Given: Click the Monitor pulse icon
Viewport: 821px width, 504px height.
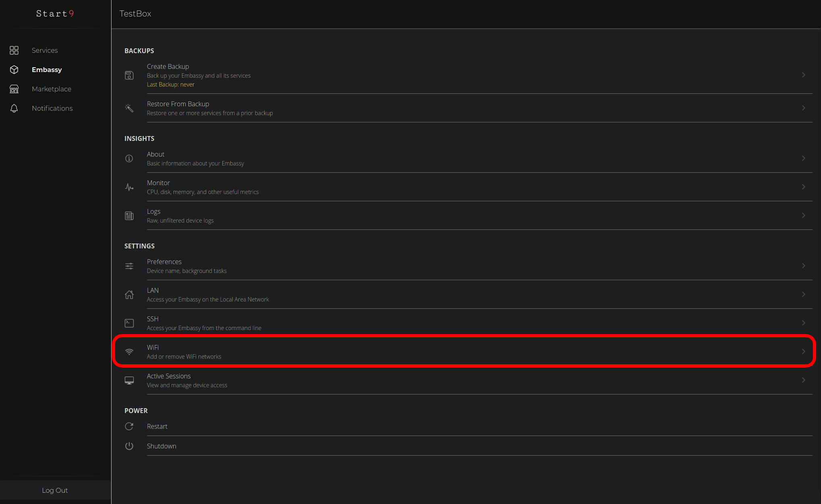Looking at the screenshot, I should (x=129, y=187).
